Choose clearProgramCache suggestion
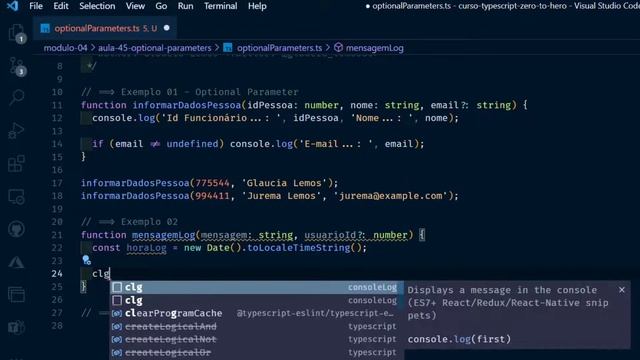Screen dimensions: 640x360 point(257,313)
